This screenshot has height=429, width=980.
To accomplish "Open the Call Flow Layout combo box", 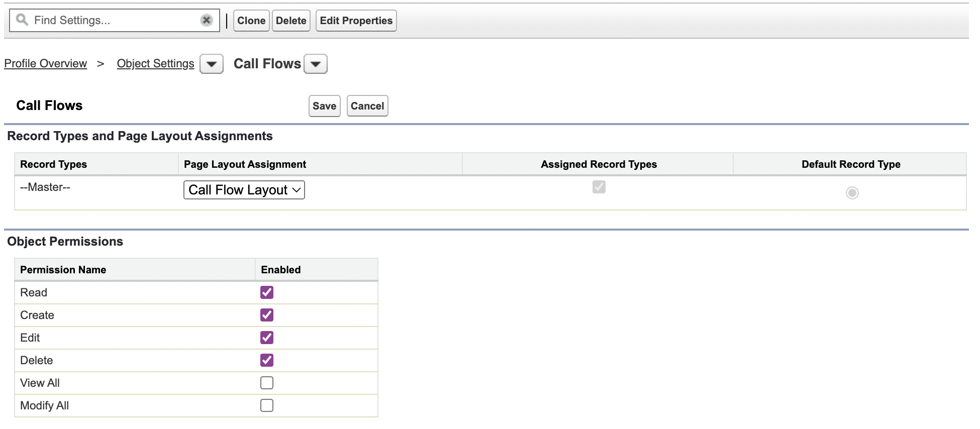I will (244, 190).
